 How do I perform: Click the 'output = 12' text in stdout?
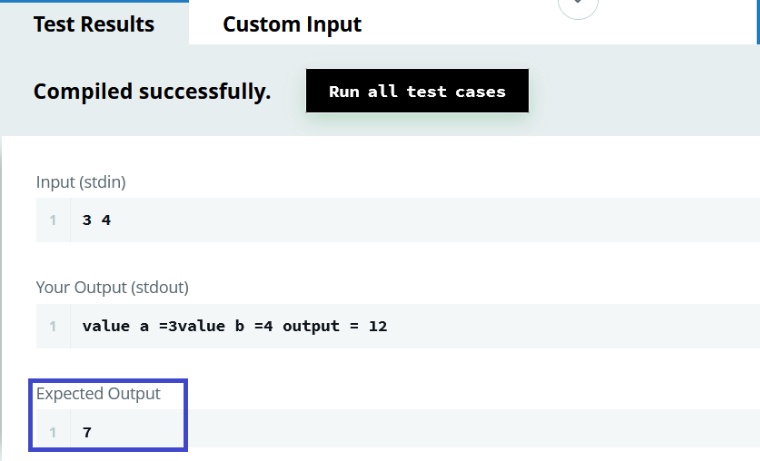(335, 326)
